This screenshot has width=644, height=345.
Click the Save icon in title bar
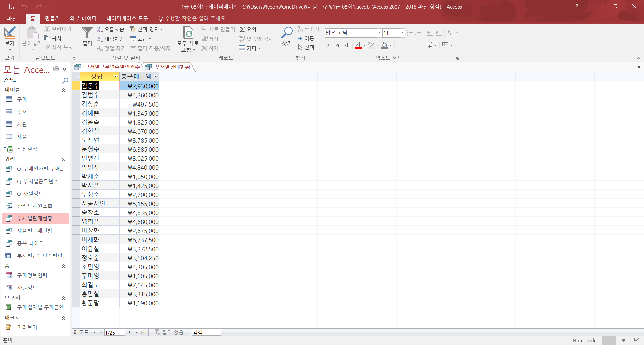12,6
